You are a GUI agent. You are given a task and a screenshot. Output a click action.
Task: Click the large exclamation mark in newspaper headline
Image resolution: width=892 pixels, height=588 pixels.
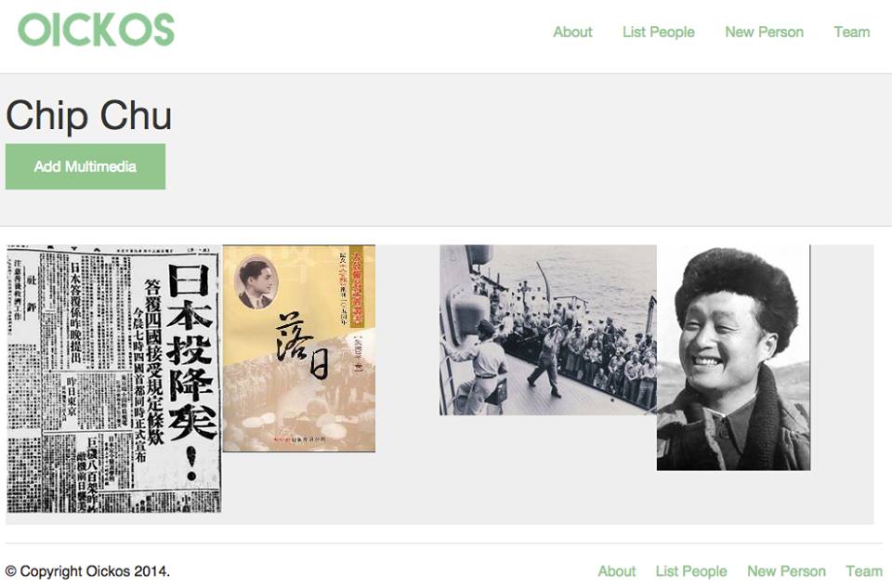[192, 463]
